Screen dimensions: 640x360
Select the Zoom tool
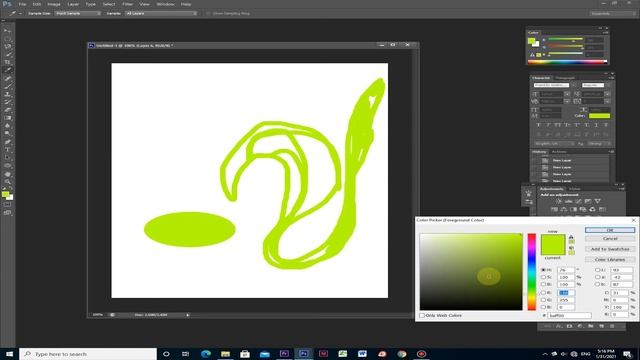coord(7,182)
